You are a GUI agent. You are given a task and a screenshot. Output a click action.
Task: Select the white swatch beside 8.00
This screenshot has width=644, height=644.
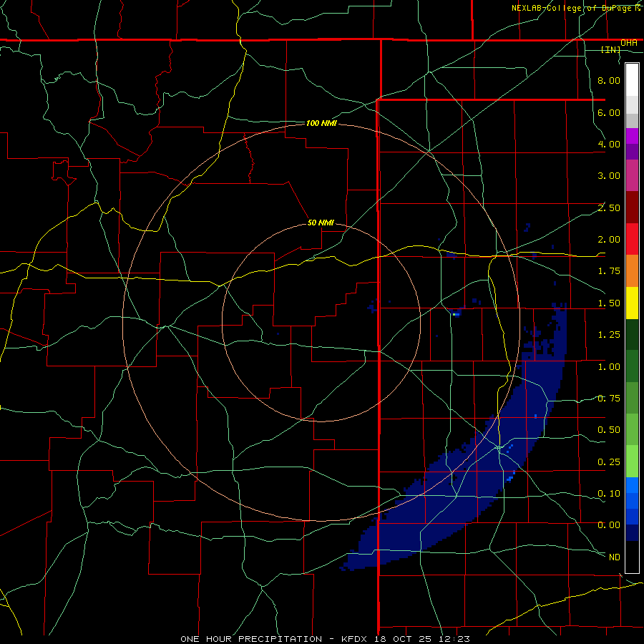632,80
